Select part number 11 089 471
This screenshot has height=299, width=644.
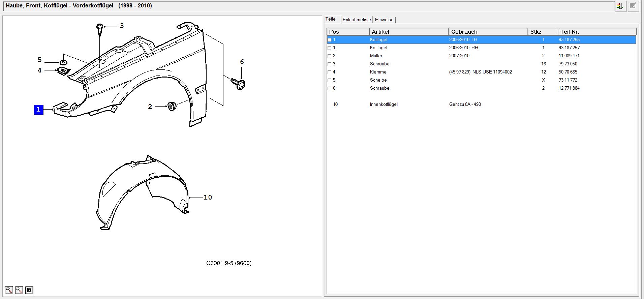pos(569,56)
